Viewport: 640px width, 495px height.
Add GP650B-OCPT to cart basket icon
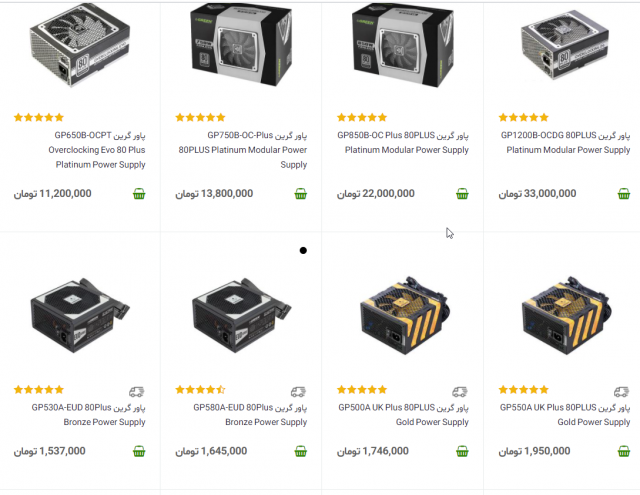(139, 194)
